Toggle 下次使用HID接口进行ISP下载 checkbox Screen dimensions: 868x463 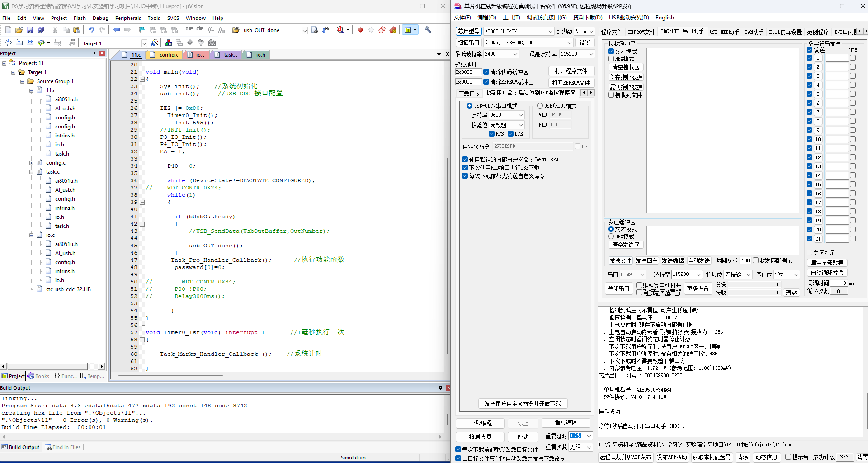465,168
